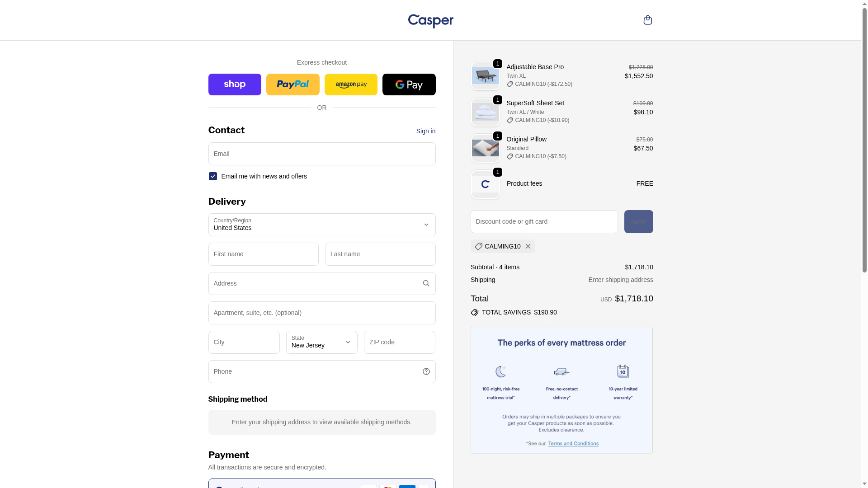Choose PayPal express checkout

[292, 84]
